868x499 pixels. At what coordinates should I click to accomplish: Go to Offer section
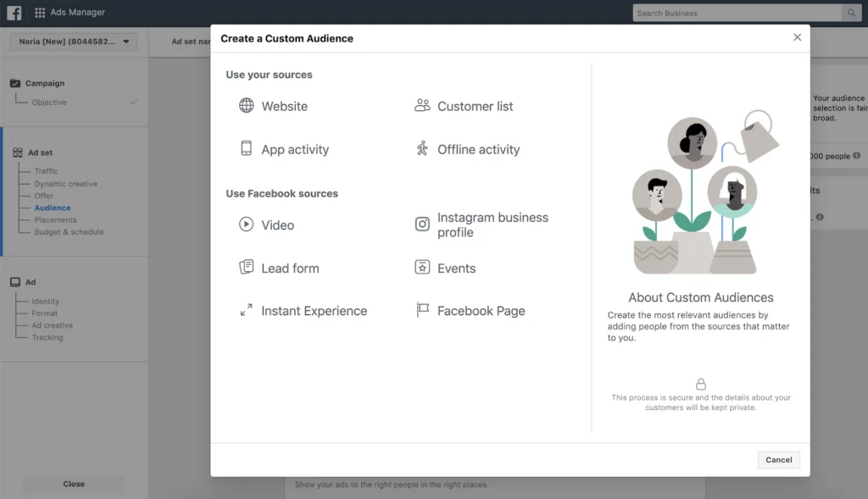click(44, 196)
